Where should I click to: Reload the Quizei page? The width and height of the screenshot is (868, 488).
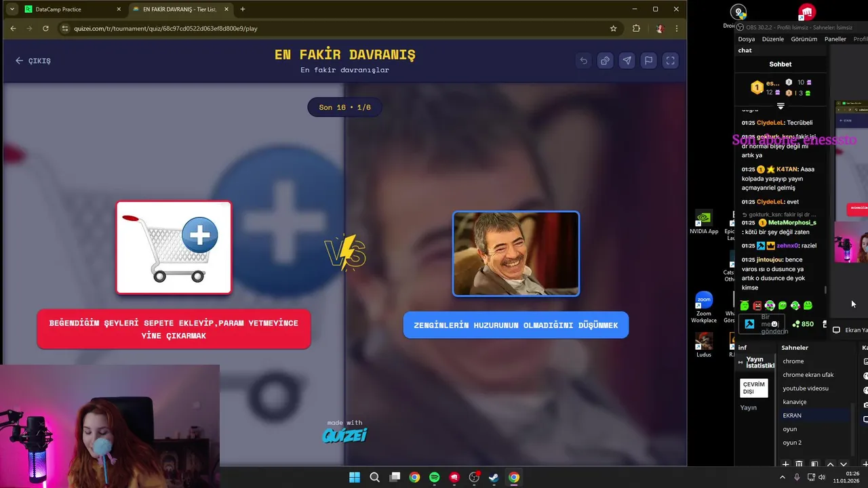pos(45,28)
